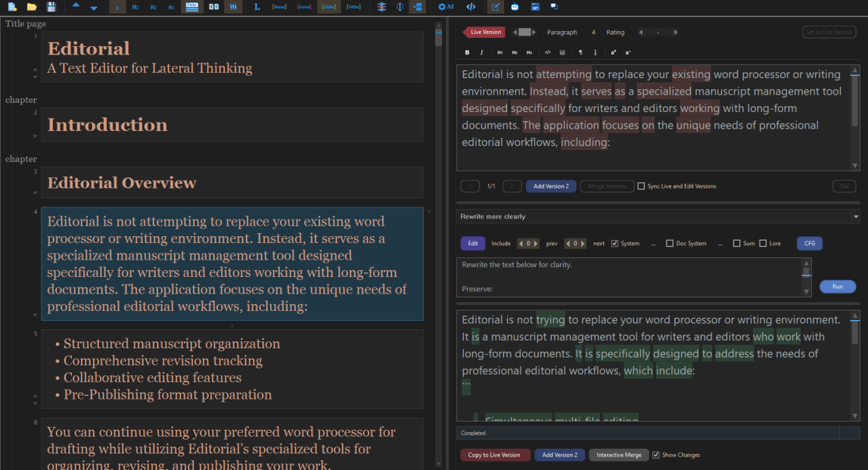
Task: Click the Rating right arrow
Action: [x=675, y=32]
